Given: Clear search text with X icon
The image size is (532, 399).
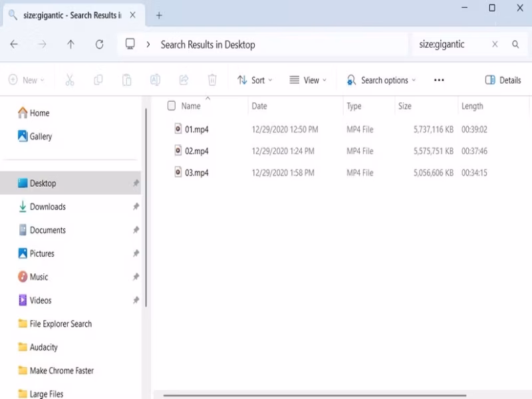Looking at the screenshot, I should [x=495, y=45].
